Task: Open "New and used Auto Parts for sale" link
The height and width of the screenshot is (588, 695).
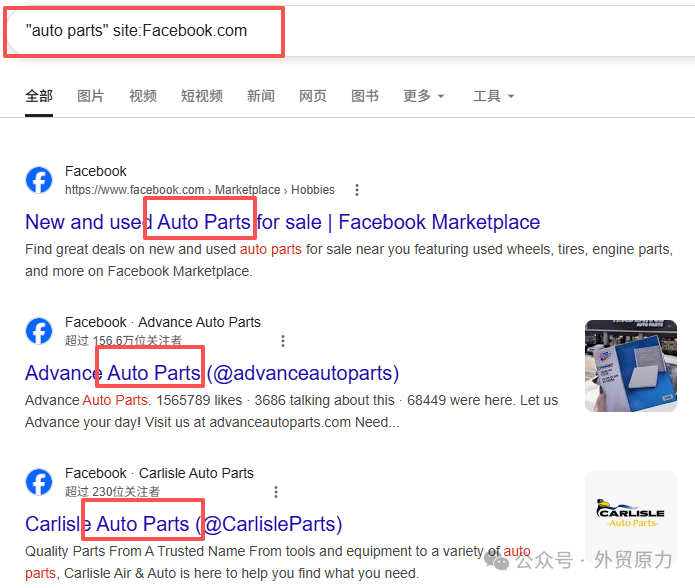Action: click(x=282, y=222)
